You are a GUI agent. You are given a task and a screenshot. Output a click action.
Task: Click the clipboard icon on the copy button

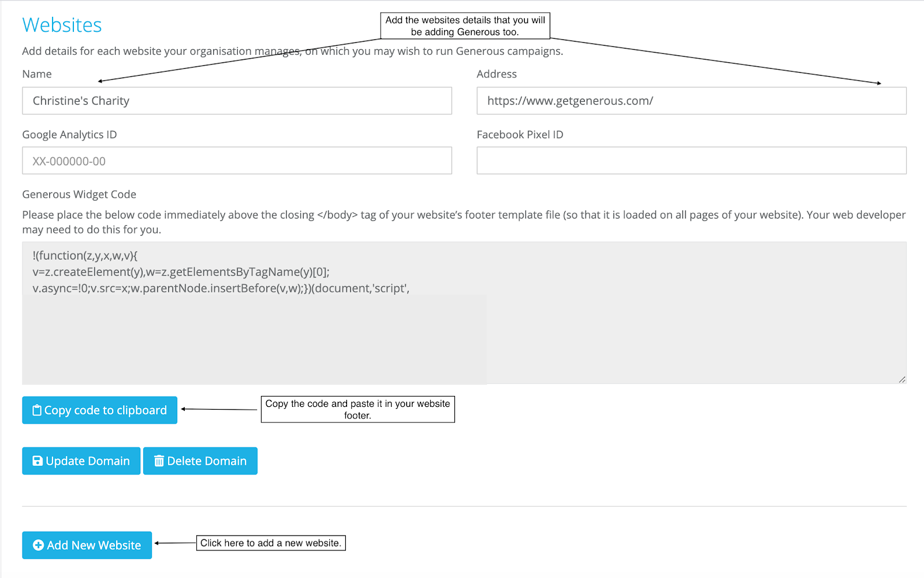[x=37, y=410]
